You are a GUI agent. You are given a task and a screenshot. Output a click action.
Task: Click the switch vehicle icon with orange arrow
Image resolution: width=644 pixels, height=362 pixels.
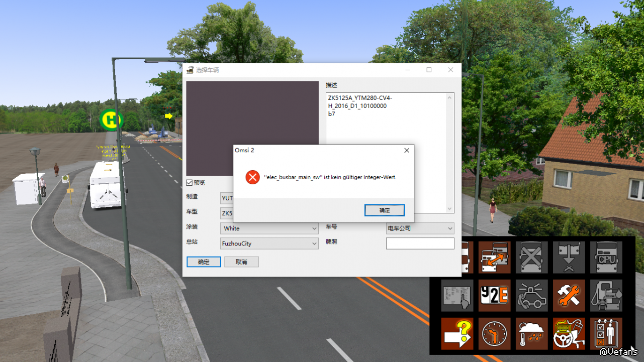494,258
